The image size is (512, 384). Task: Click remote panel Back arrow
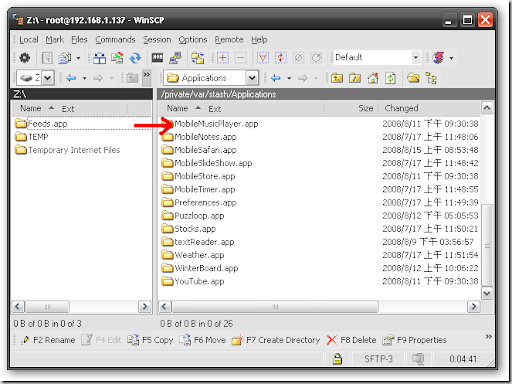[x=275, y=78]
